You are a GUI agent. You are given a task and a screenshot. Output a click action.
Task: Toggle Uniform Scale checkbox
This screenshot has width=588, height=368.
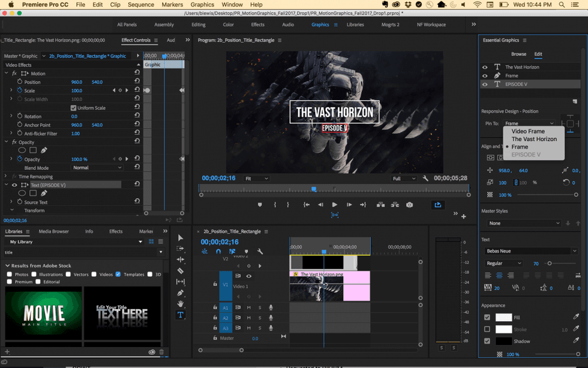click(x=73, y=108)
